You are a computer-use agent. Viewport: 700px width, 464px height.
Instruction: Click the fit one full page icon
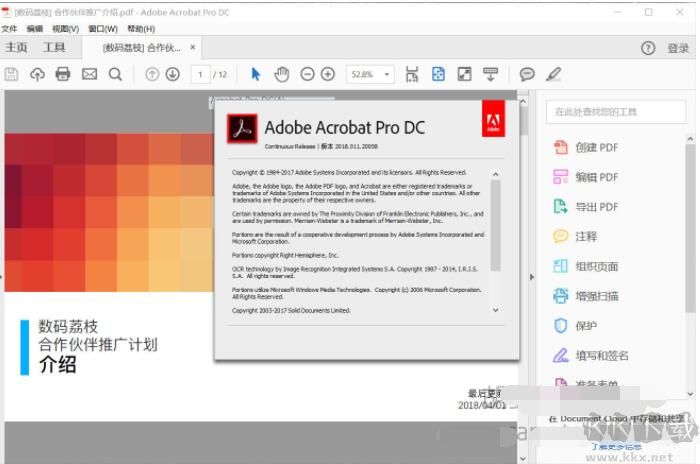pyautogui.click(x=438, y=74)
